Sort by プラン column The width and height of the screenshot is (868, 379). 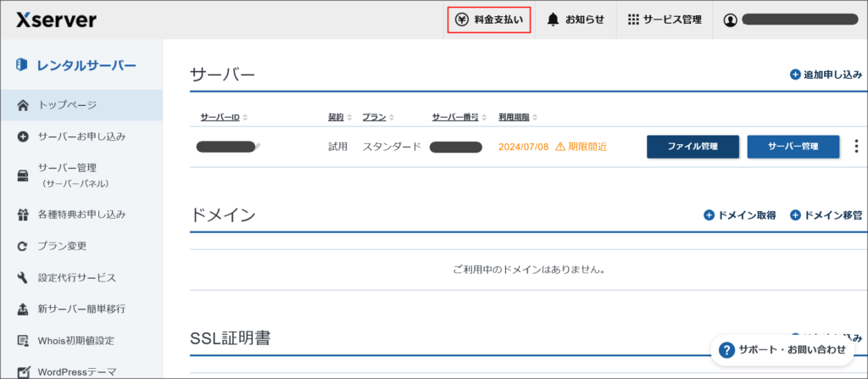click(379, 117)
